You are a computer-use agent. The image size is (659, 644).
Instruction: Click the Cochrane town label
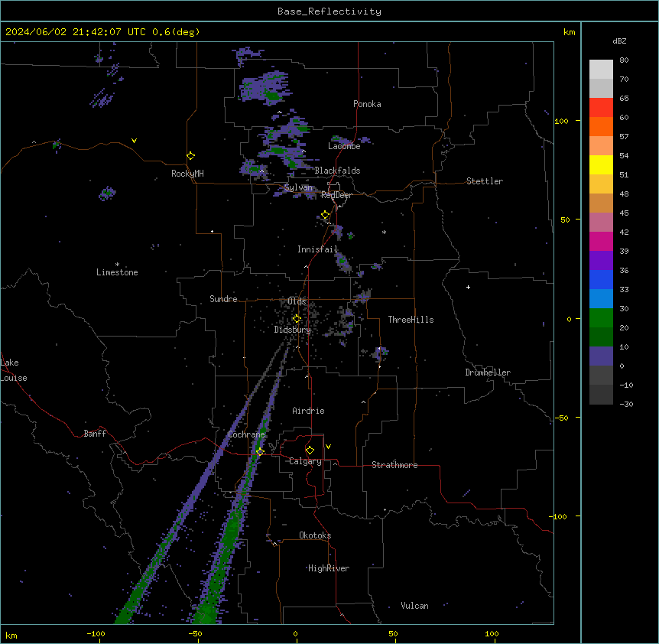point(246,434)
